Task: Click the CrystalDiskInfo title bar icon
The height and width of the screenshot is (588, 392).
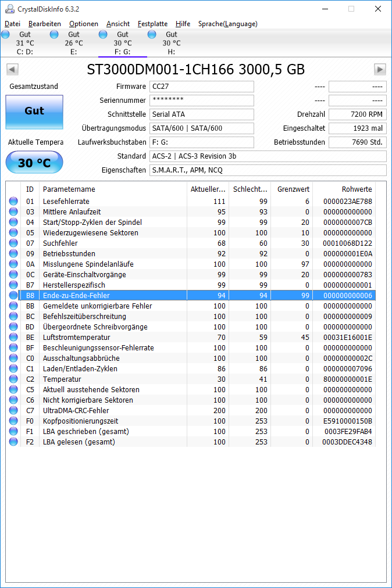Action: pos(10,9)
